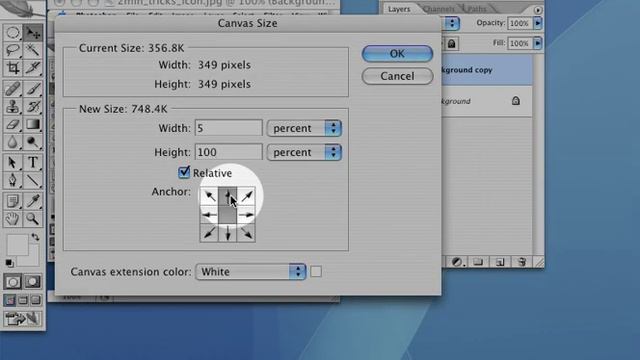Delete layer with the trash icon
The height and width of the screenshot is (360, 640).
click(x=522, y=262)
